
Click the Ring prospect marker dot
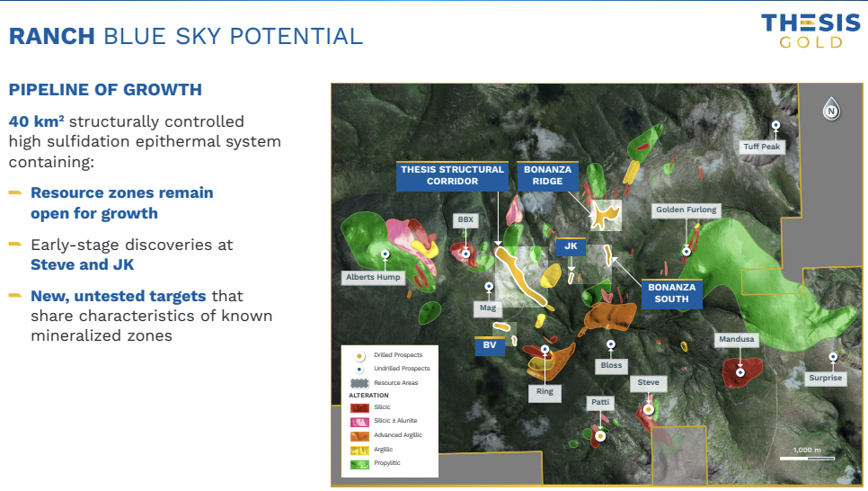tap(545, 349)
